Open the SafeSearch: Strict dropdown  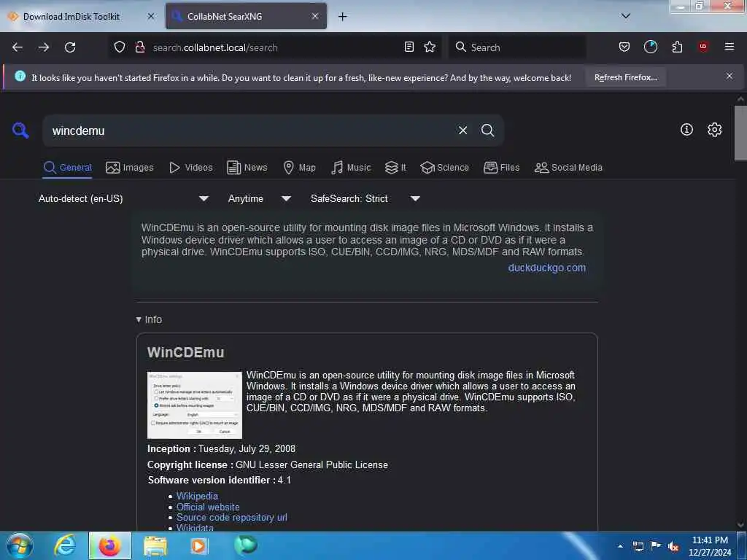(365, 198)
